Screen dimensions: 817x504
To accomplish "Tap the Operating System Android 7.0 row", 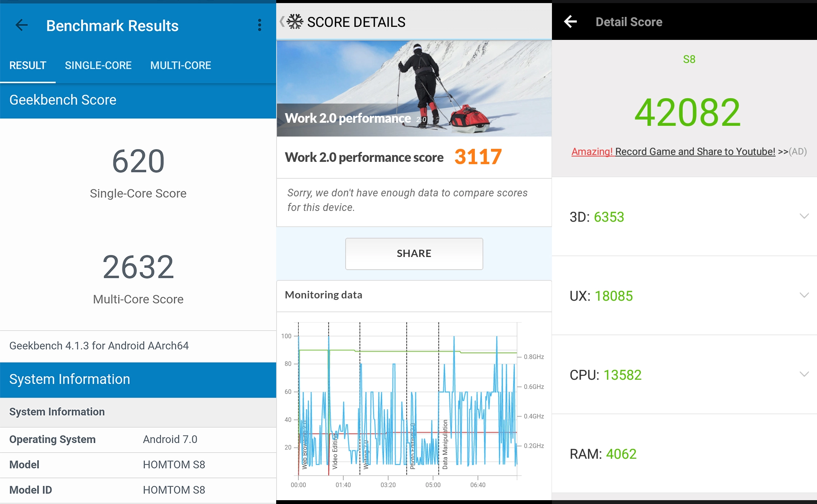I will [x=138, y=440].
